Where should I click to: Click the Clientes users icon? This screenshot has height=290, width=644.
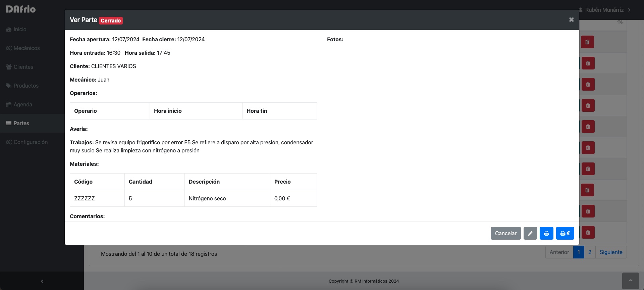pos(9,67)
